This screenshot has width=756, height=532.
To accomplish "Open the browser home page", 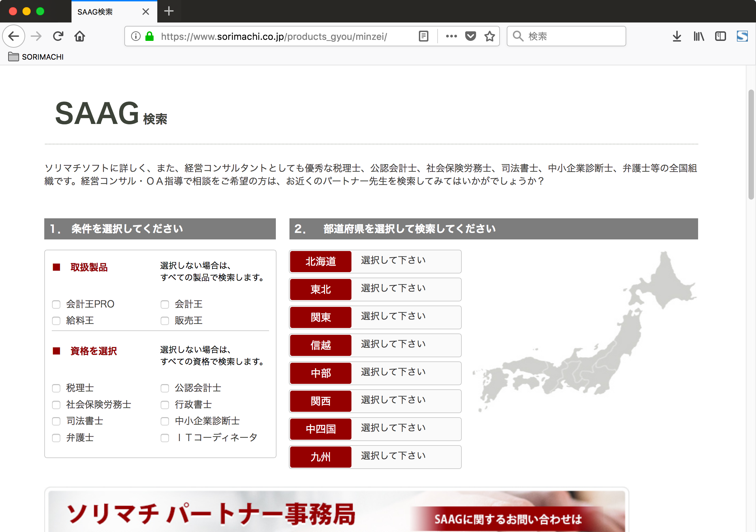I will click(80, 36).
